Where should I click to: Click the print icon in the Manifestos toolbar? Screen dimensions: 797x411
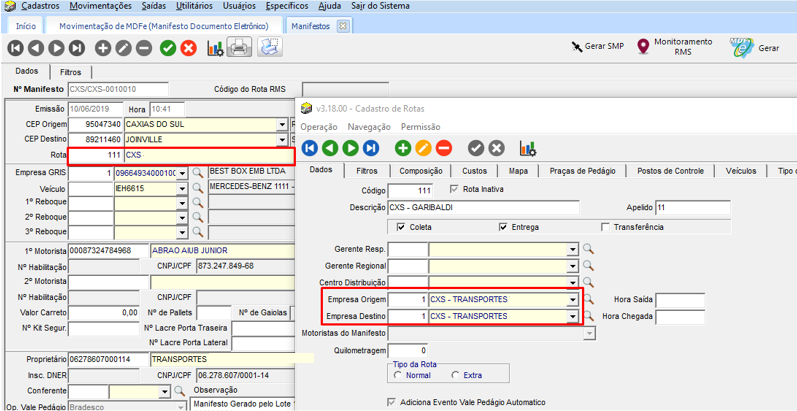coord(240,47)
